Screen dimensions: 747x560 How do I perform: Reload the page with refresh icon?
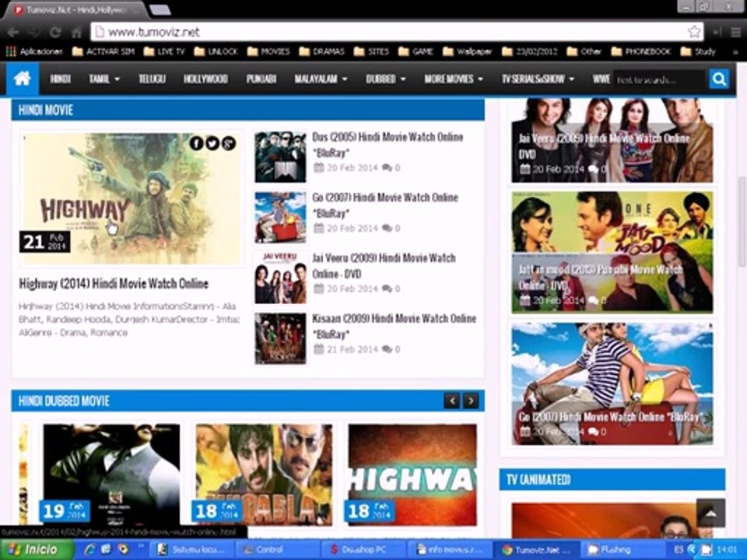(x=55, y=32)
